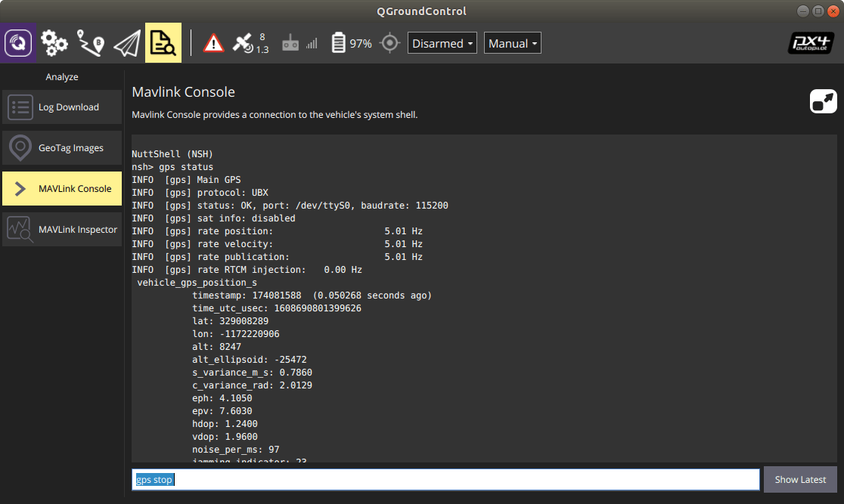This screenshot has height=504, width=844.
Task: Maximize the QGroundControl window
Action: [x=818, y=11]
